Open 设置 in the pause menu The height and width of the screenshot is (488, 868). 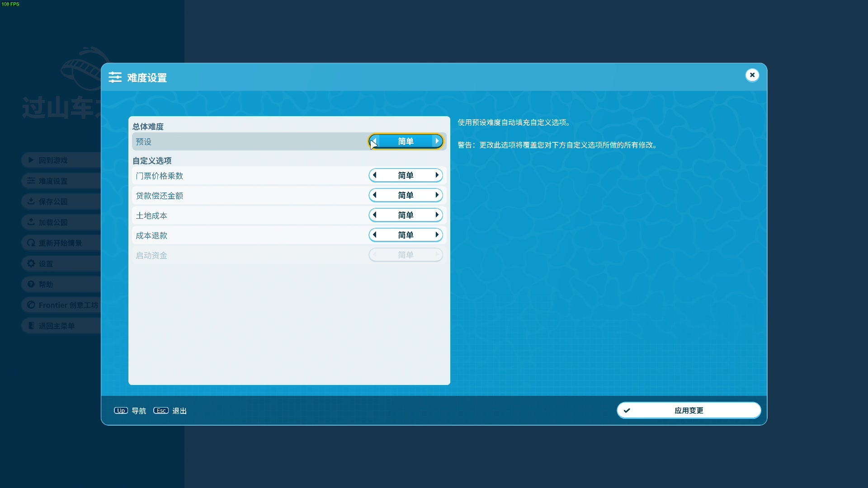(61, 263)
